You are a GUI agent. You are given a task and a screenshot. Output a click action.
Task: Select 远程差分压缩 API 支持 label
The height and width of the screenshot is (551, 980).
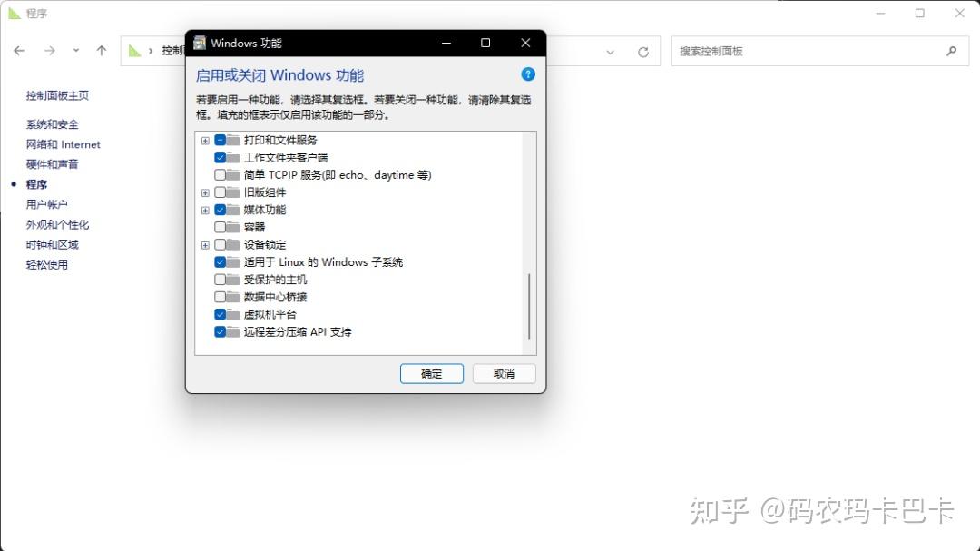[298, 332]
